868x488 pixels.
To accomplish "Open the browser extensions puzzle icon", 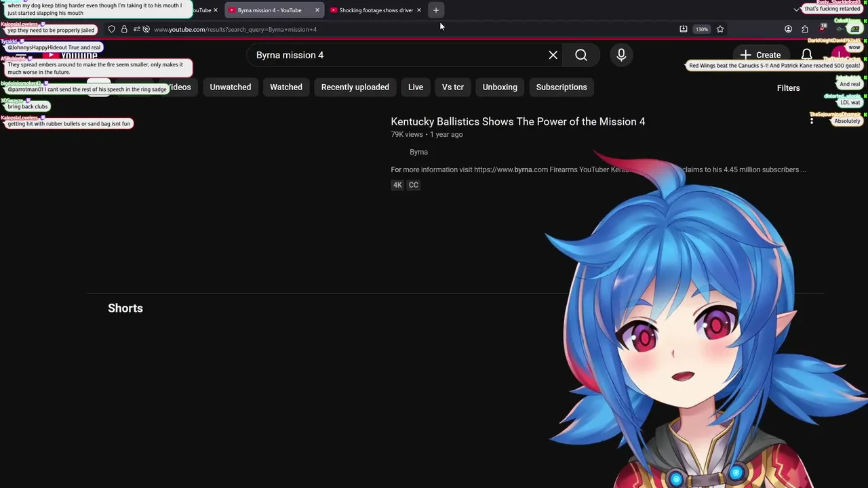I will coord(805,29).
